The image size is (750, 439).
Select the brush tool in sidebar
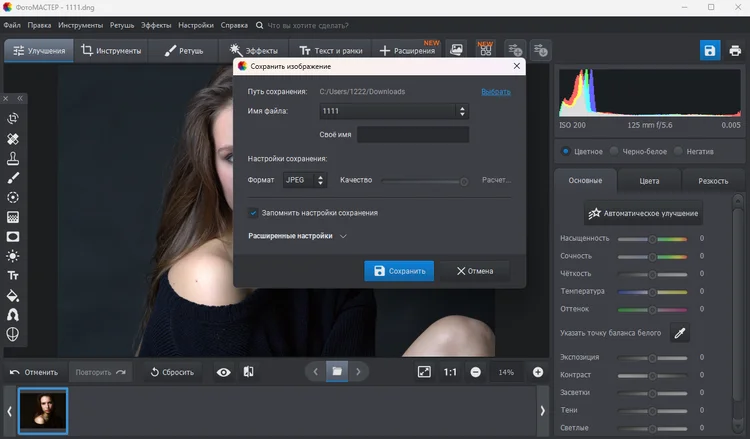[13, 178]
